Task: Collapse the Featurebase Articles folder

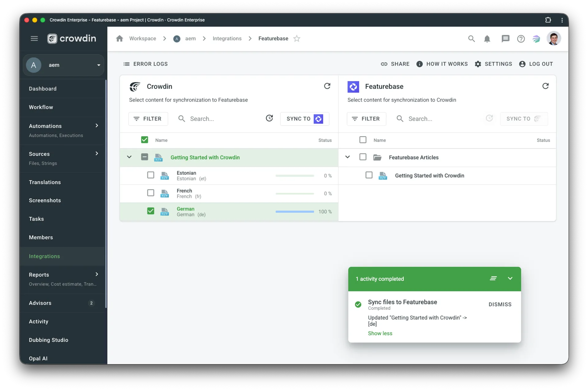Action: click(x=348, y=157)
